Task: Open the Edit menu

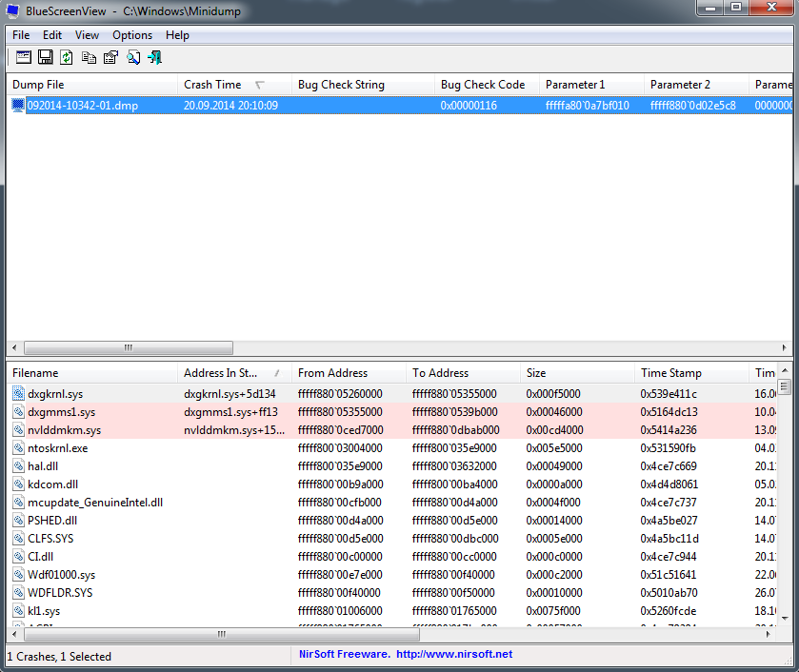Action: pos(52,35)
